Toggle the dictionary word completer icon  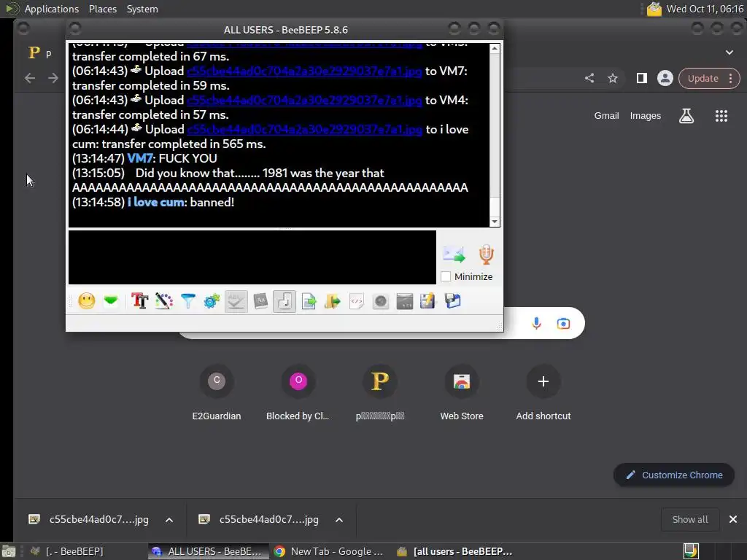click(x=260, y=301)
